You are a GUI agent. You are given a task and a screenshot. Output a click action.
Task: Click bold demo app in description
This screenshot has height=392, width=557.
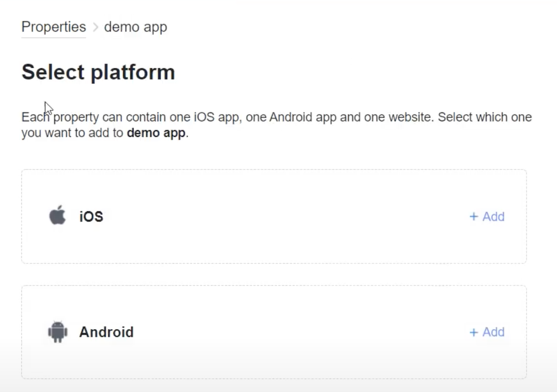point(156,133)
